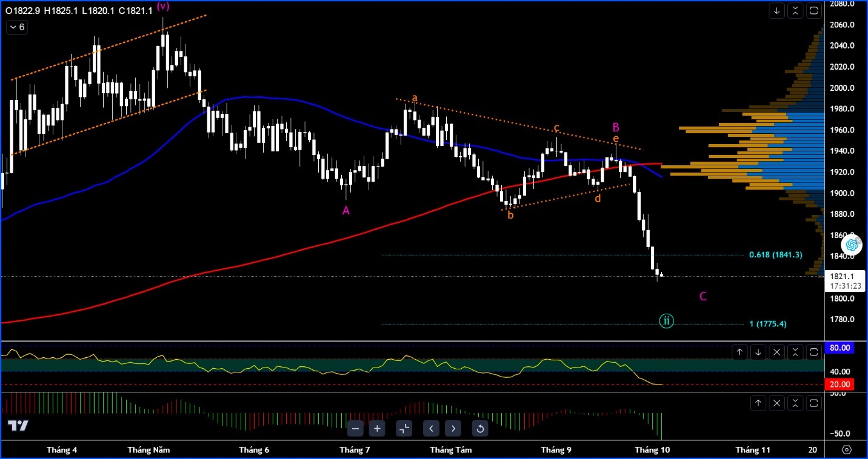Click the -50.0 histogram scale value
868x459 pixels.
click(840, 434)
